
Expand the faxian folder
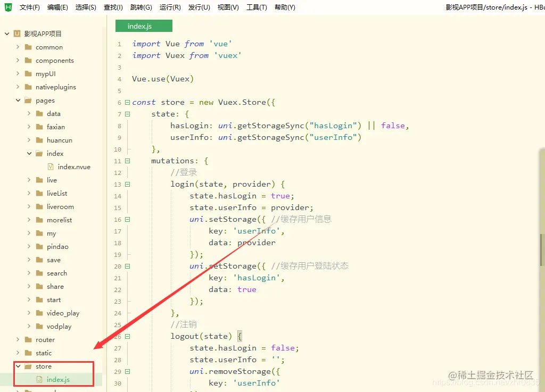pyautogui.click(x=29, y=127)
